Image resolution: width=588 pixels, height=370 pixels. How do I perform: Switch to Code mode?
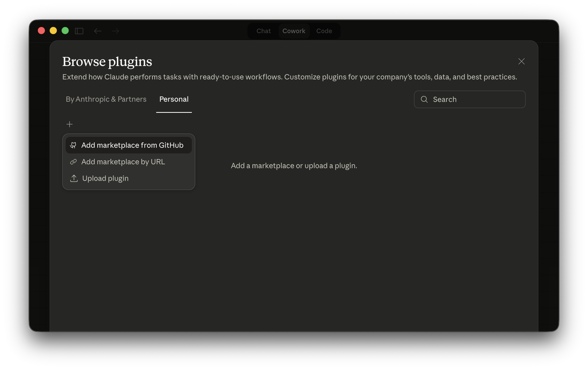324,31
